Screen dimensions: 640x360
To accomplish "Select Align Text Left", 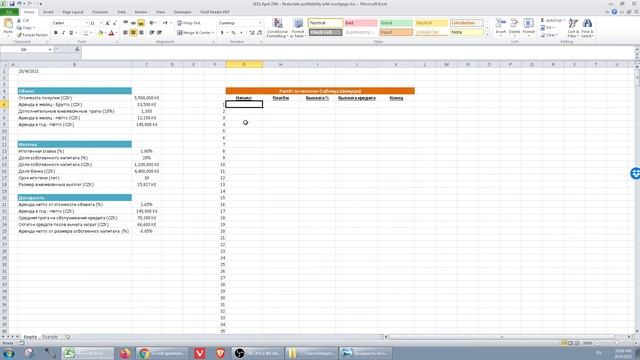I will (x=126, y=33).
